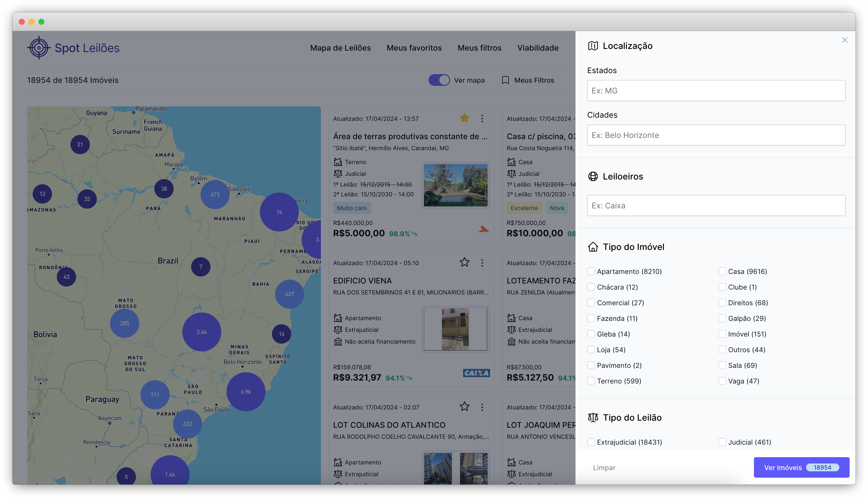
Task: Click the Limpar button
Action: tap(604, 468)
